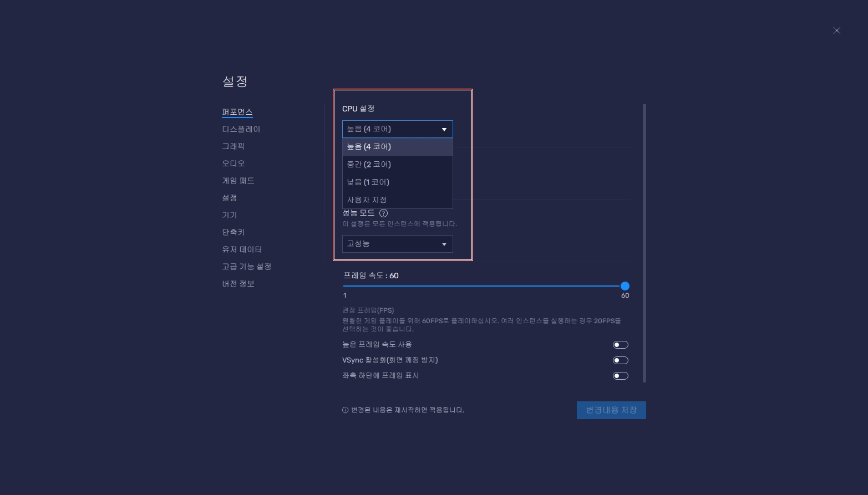Image resolution: width=868 pixels, height=495 pixels.
Task: Switch to the 디스플레이 tab
Action: tap(241, 129)
